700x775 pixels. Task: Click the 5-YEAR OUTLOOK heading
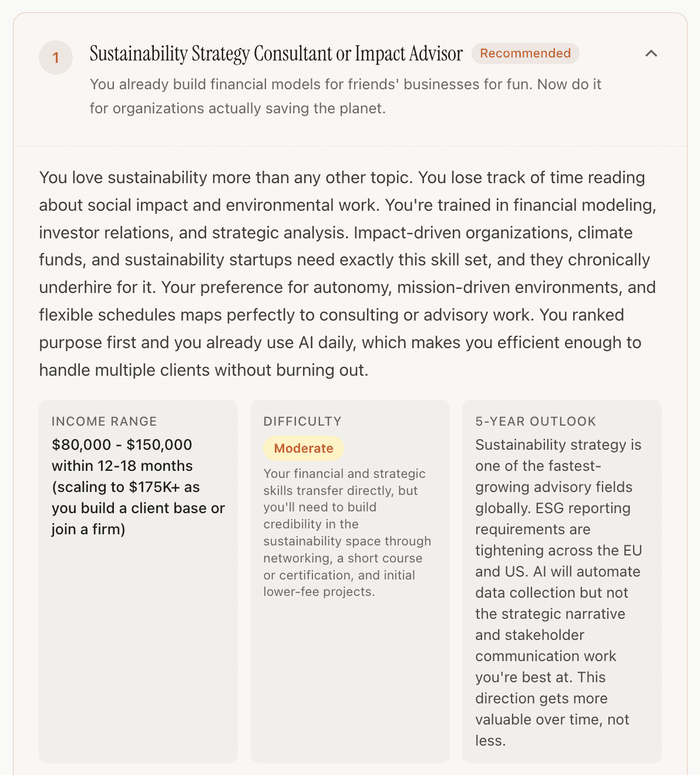[x=536, y=422]
